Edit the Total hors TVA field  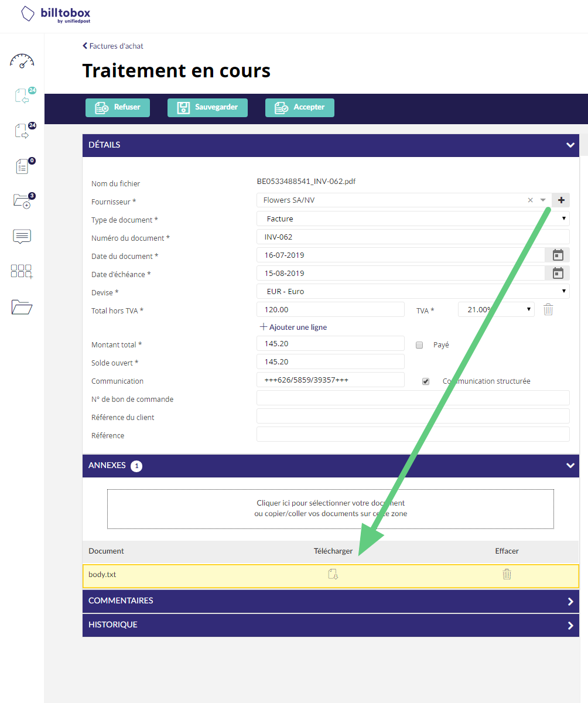pos(330,309)
